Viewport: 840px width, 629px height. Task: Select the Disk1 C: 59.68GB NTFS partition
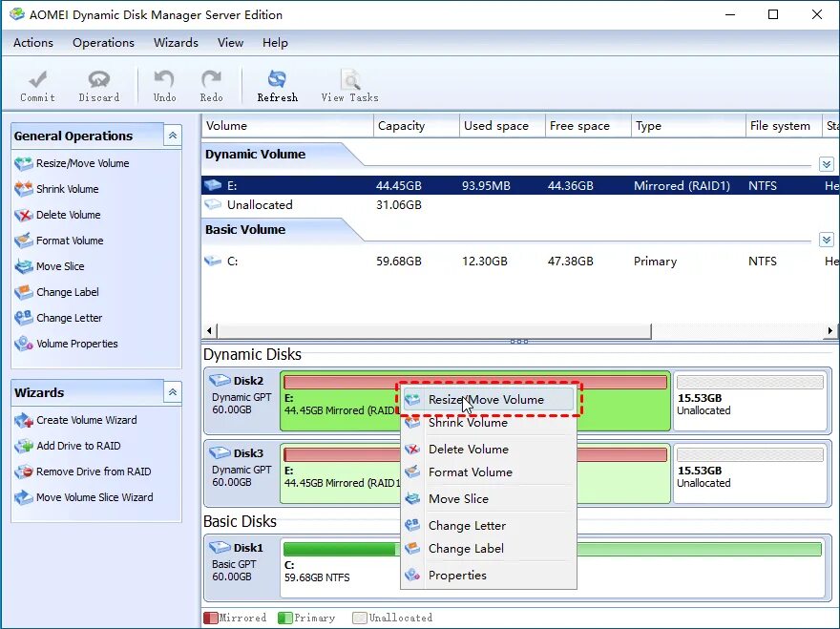point(553,568)
